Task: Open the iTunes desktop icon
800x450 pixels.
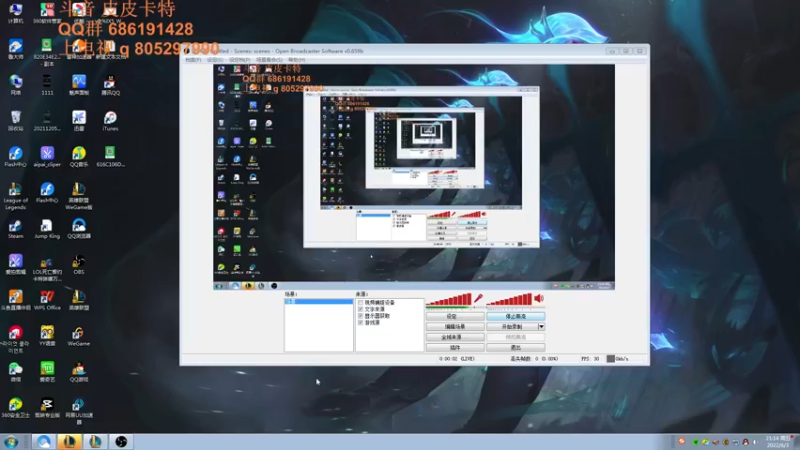Action: (x=110, y=121)
